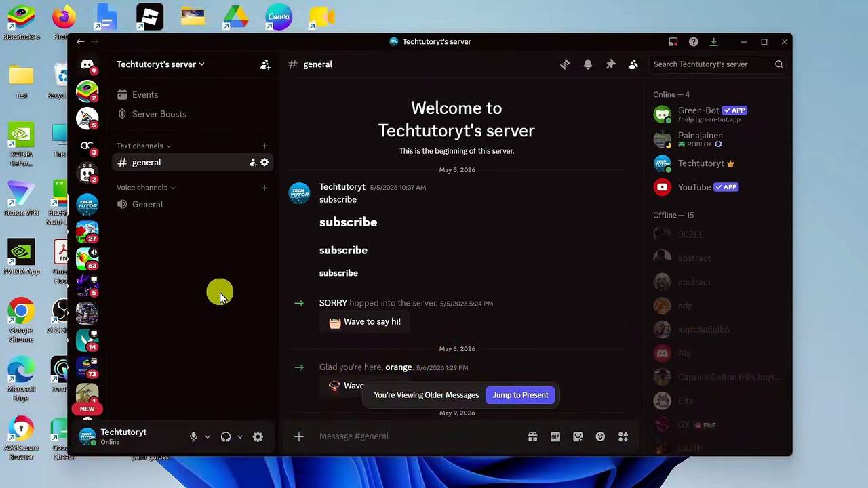Collapse the Text channels category
This screenshot has width=868, height=488.
144,146
